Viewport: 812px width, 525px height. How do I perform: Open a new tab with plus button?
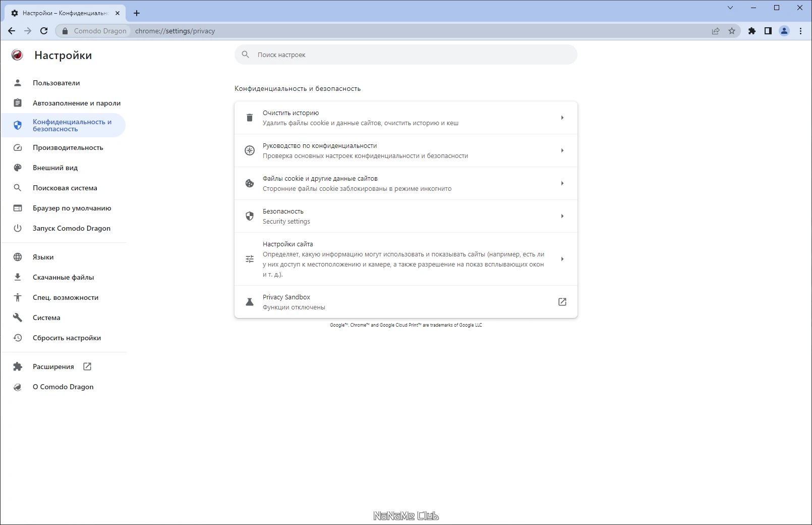[137, 13]
